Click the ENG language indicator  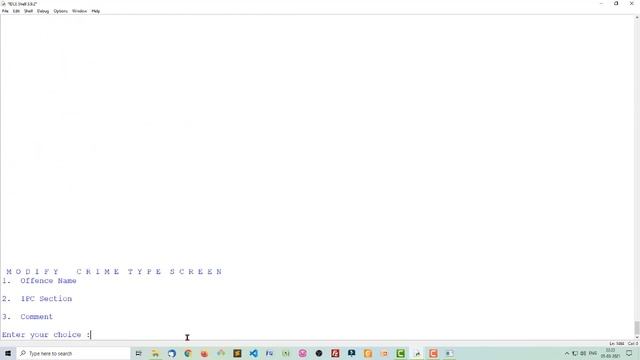(x=593, y=353)
